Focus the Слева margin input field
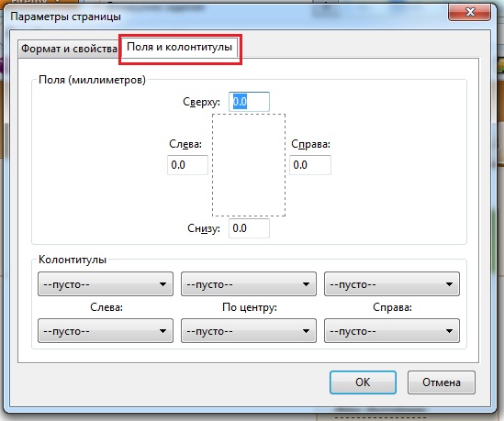Screen dimensions: 504x421 pos(187,165)
